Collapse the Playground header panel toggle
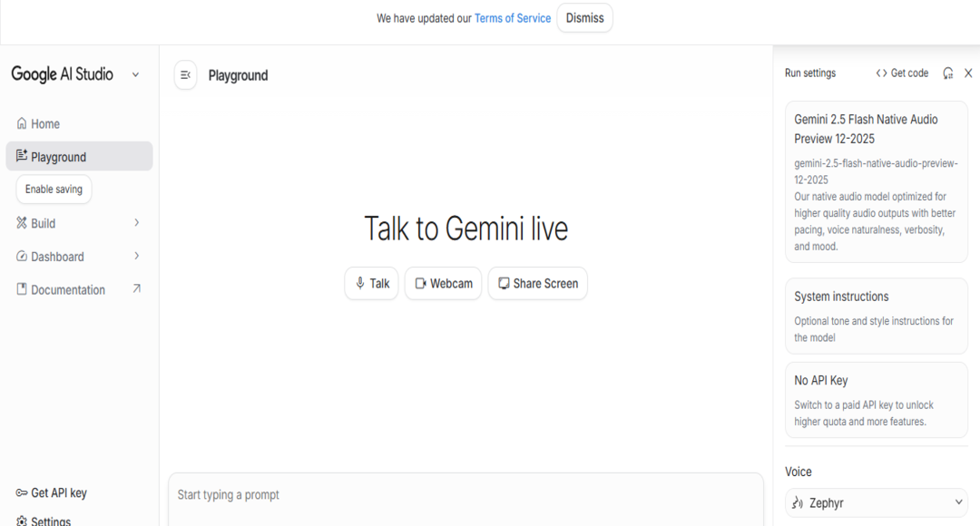980x526 pixels. [x=185, y=74]
